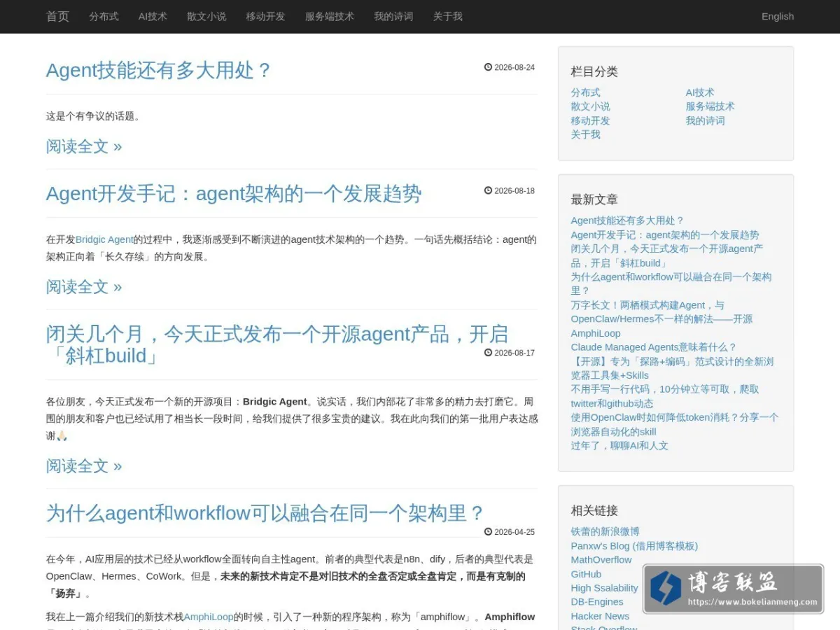This screenshot has width=840, height=630.
Task: Open 服务端技术 in the 栏目分类 sidebar
Action: pos(710,106)
